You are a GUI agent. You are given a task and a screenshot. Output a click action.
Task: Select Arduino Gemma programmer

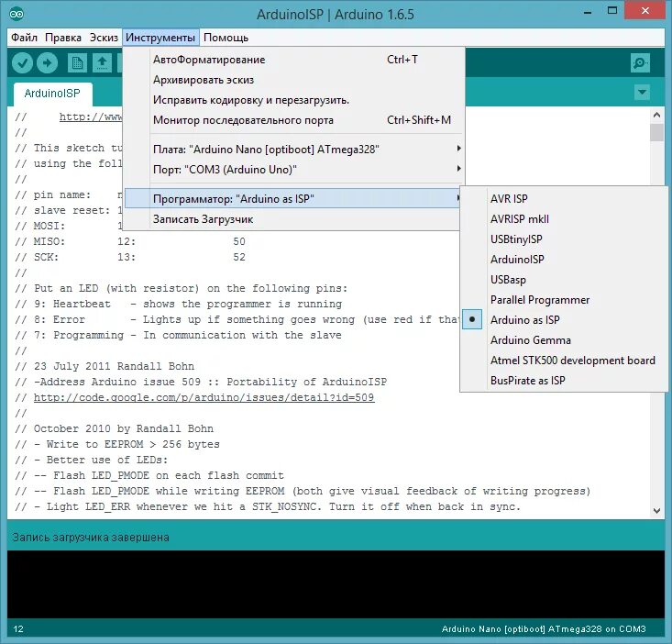pos(564,340)
